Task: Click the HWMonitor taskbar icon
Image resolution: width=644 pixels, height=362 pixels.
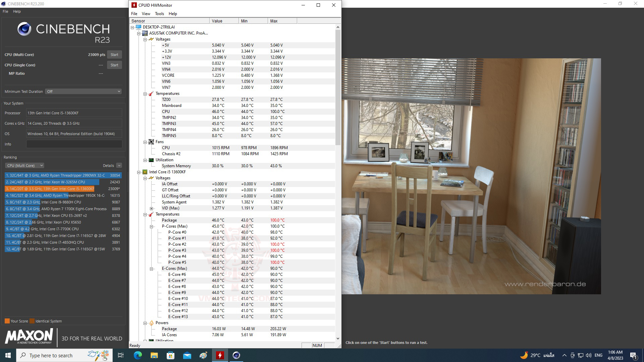Action: (x=220, y=355)
